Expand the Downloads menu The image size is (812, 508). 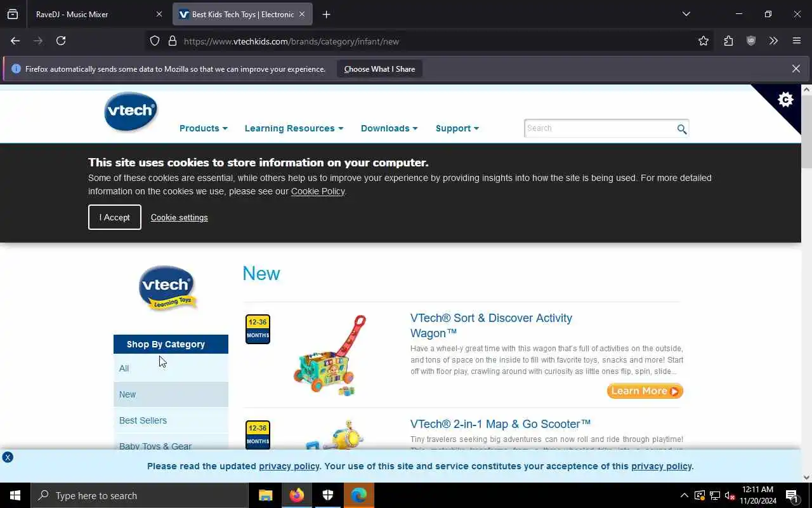(x=389, y=128)
